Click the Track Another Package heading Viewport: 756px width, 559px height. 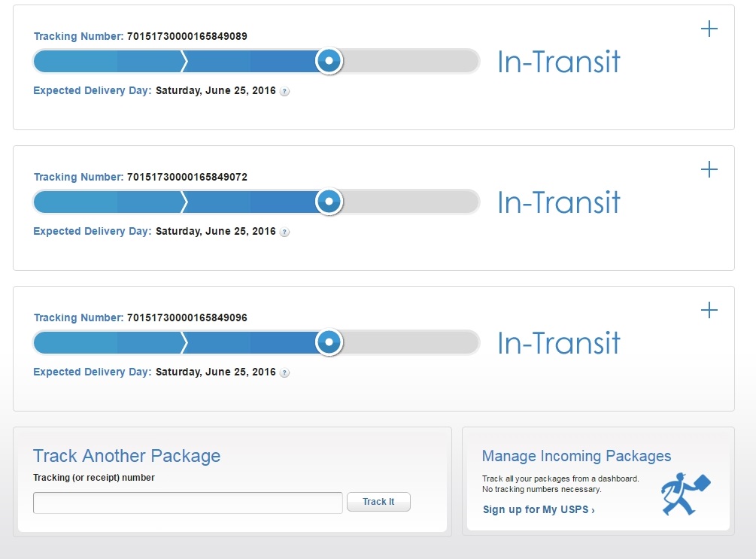[126, 455]
